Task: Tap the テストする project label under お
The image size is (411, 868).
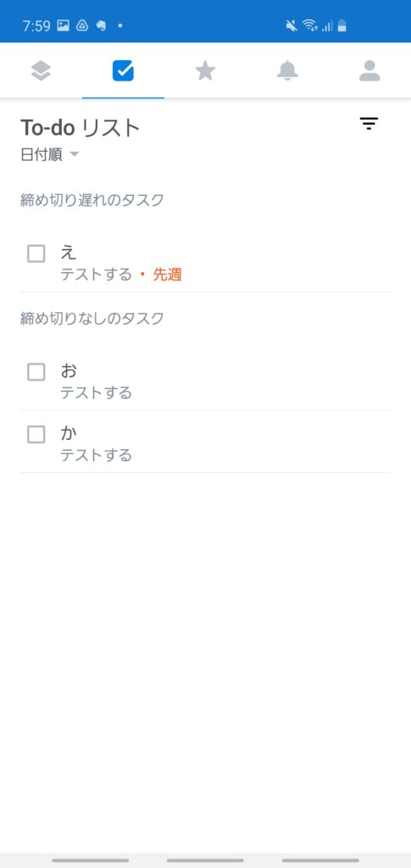Action: click(97, 392)
